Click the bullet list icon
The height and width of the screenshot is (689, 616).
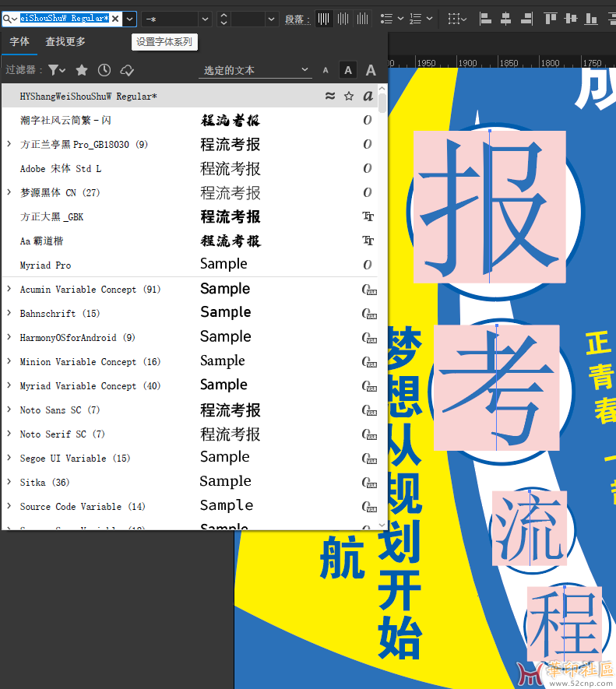pos(386,19)
